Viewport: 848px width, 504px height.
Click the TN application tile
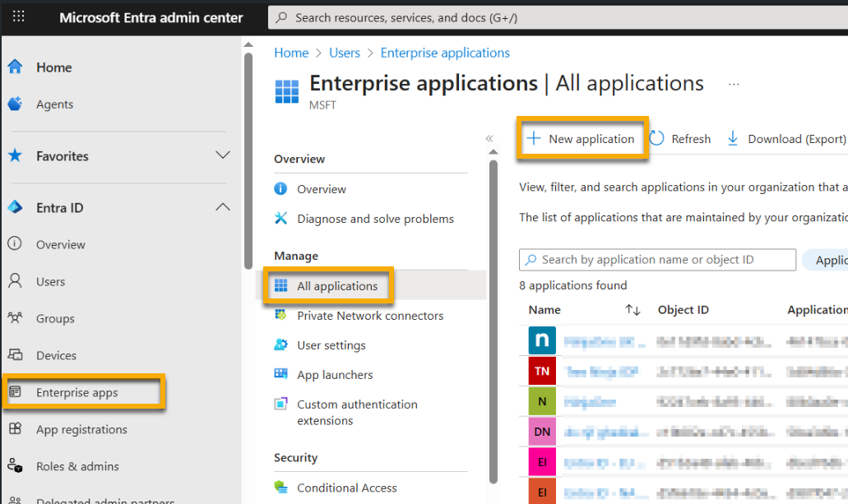[541, 370]
